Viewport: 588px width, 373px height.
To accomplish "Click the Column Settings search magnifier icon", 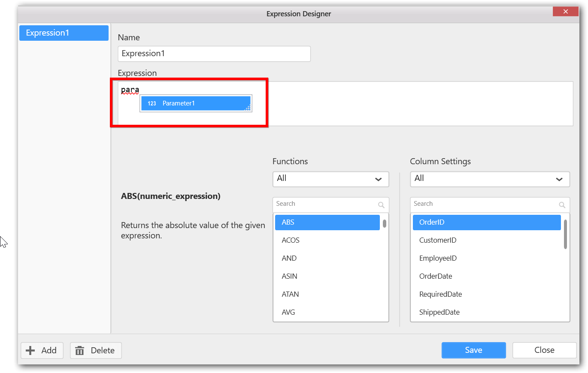I will pos(562,205).
